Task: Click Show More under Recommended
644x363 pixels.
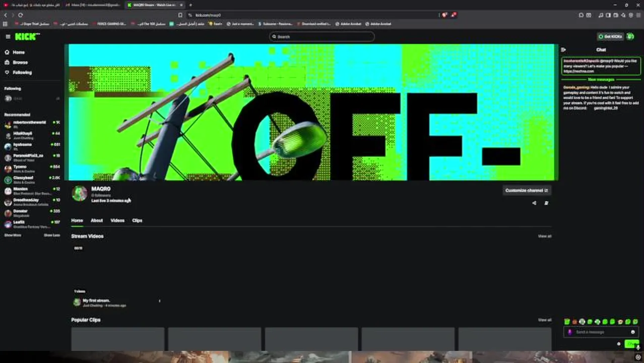Action: click(x=13, y=235)
